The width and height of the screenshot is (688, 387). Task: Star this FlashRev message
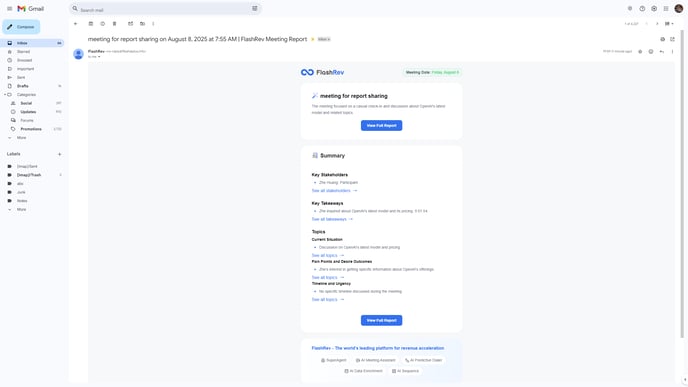click(640, 52)
